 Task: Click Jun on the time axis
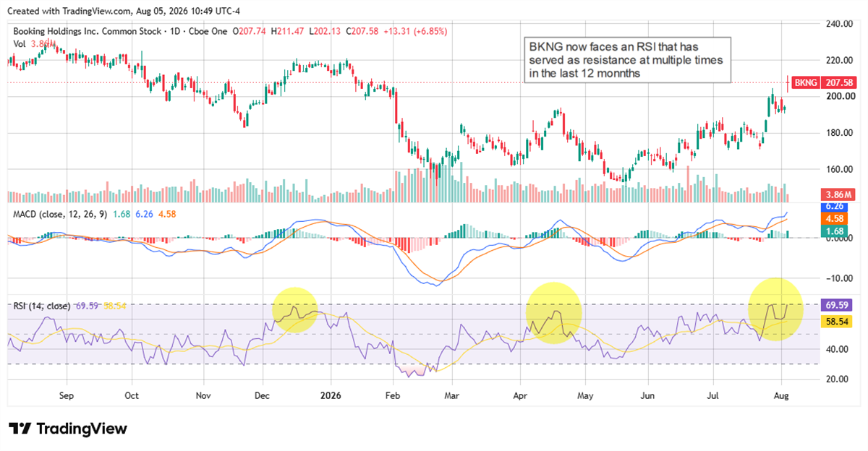click(x=649, y=396)
